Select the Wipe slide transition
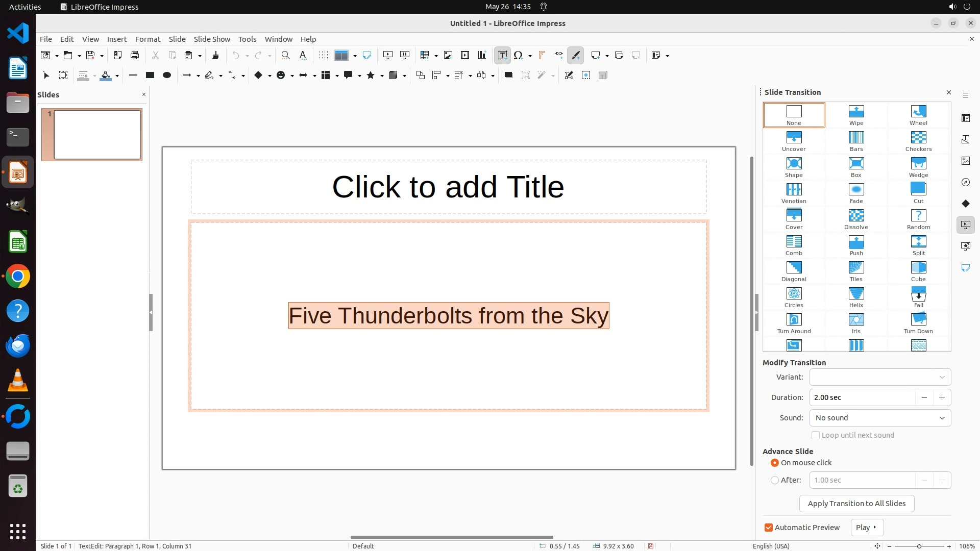The height and width of the screenshot is (551, 980). [856, 115]
